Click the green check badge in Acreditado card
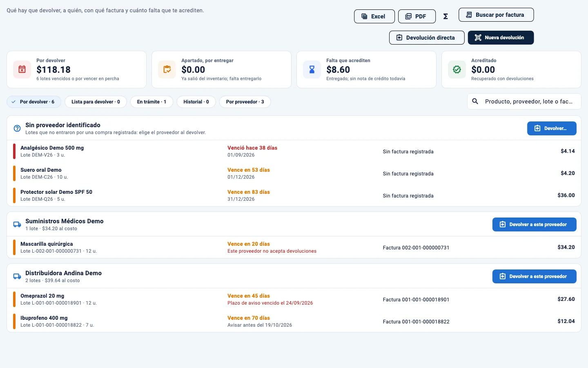588x368 pixels. [457, 70]
